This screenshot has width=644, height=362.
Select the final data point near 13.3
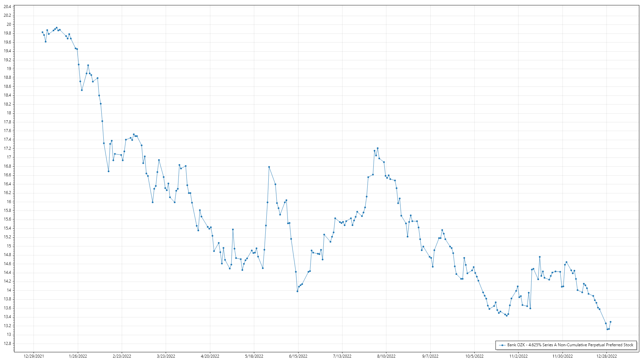point(610,322)
